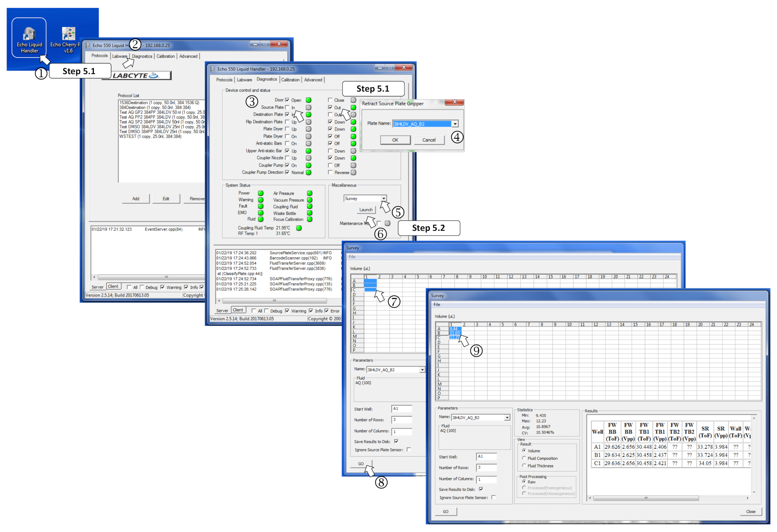The height and width of the screenshot is (532, 777).
Task: Open the File menu in Survey
Action: [x=437, y=305]
